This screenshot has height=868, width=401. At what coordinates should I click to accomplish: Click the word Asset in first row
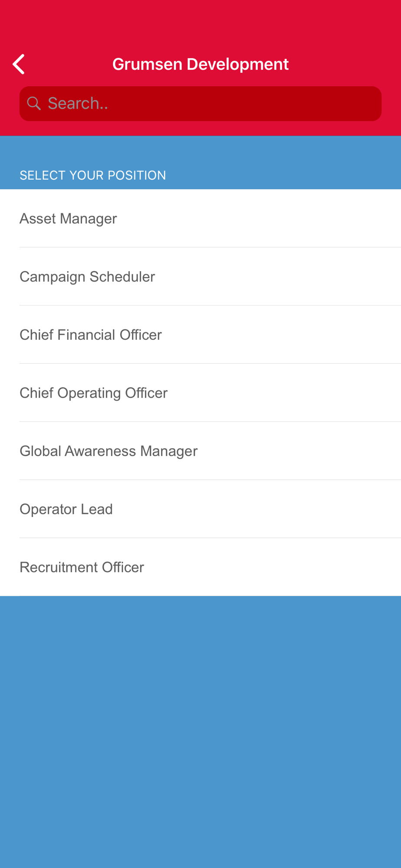[x=38, y=219]
